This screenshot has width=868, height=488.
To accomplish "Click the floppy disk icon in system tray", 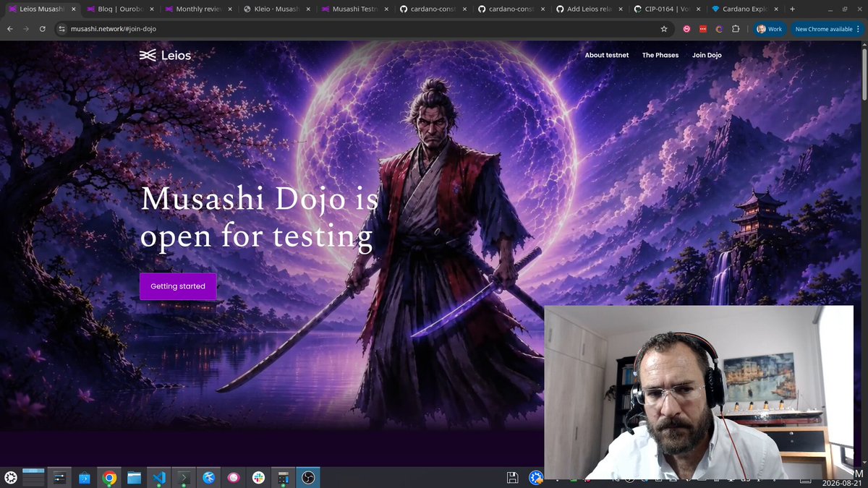I will tap(512, 477).
